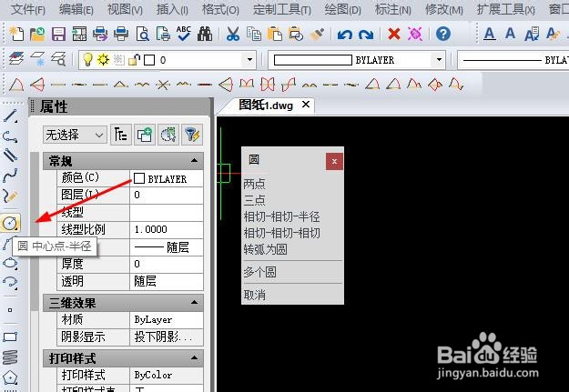
Task: Collapse the 常规 section
Action: click(194, 160)
